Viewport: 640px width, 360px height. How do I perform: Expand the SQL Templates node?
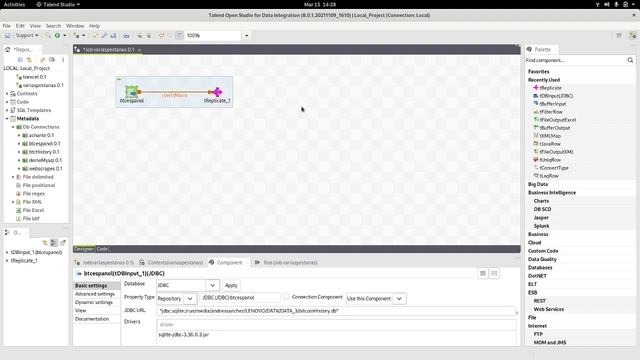(x=7, y=110)
